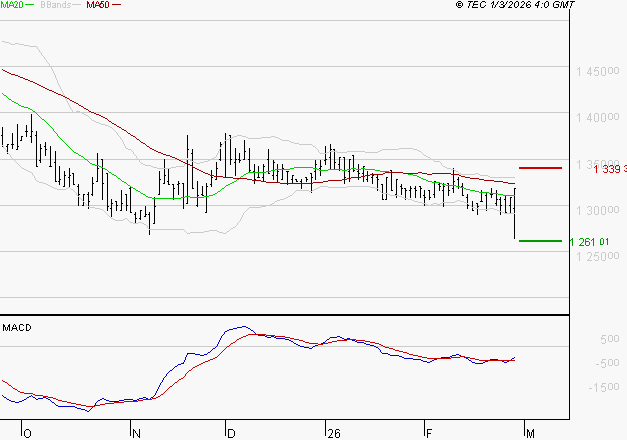Click the D month axis label
The height and width of the screenshot is (440, 627).
[231, 434]
